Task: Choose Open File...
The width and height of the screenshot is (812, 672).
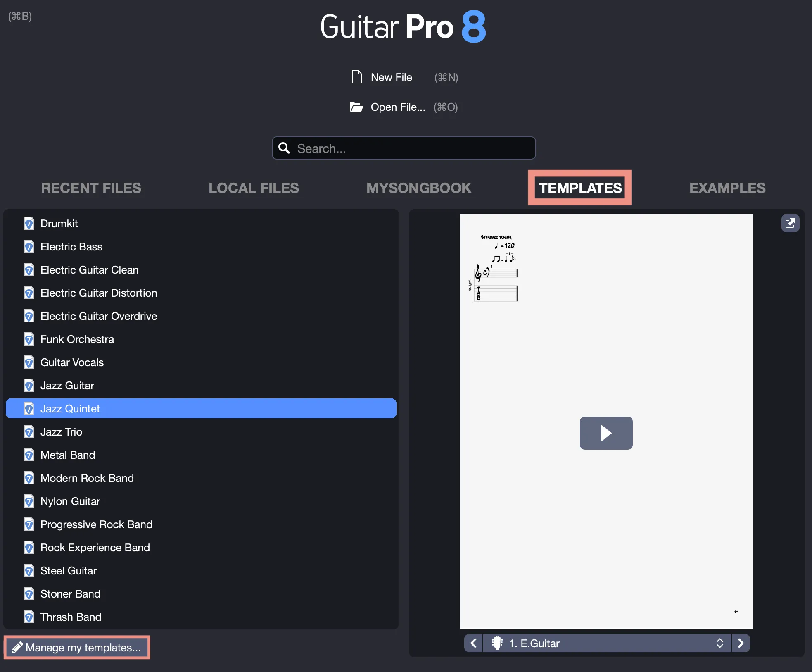Action: tap(398, 107)
